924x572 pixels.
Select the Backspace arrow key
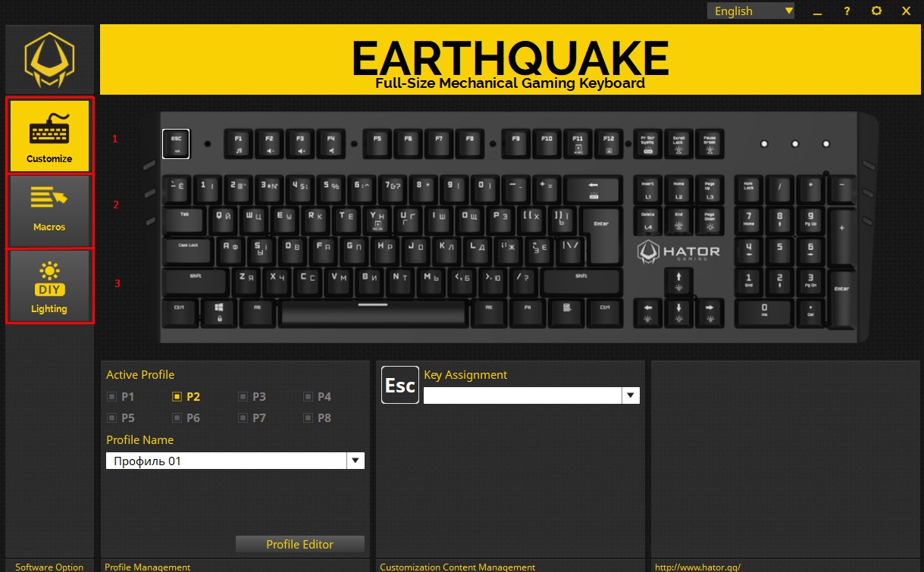593,189
